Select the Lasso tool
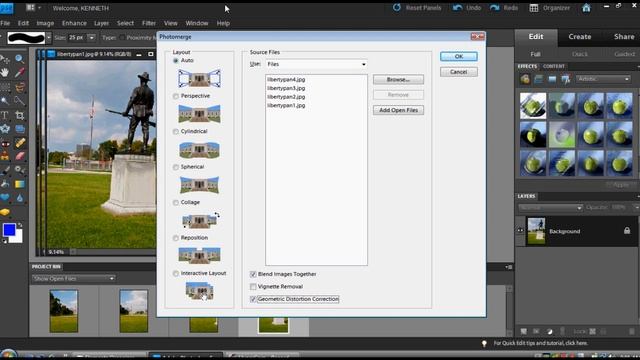The image size is (640, 360). point(20,87)
